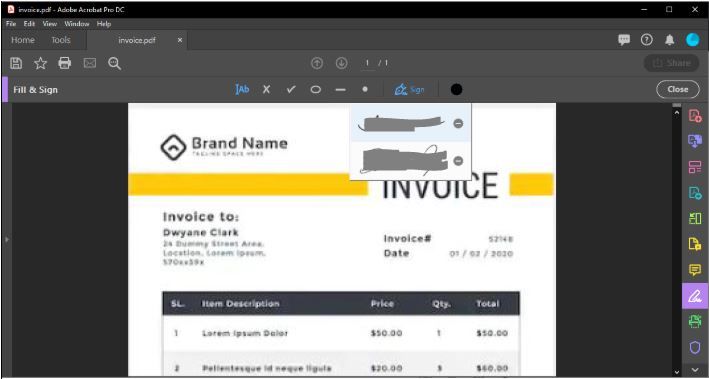Close the invoice.pdf tab
The height and width of the screenshot is (379, 709).
180,40
